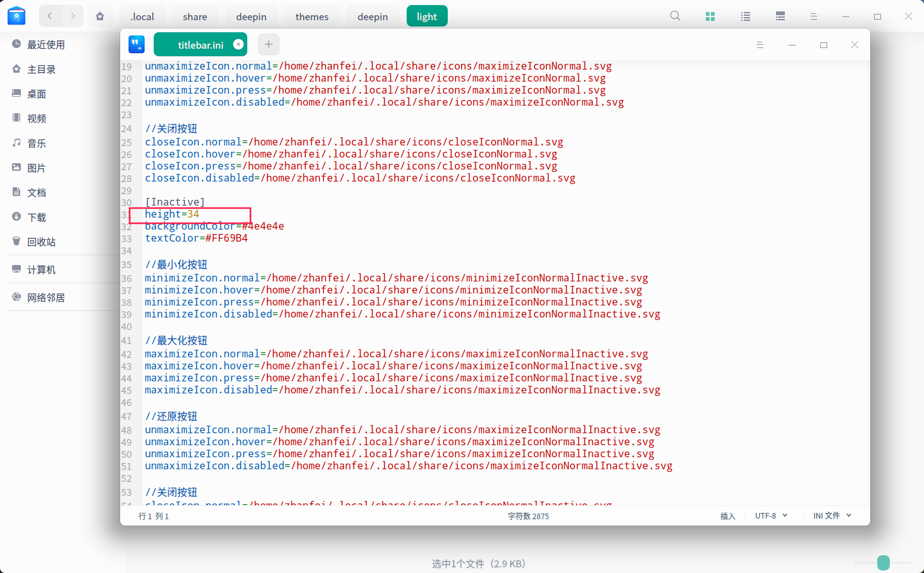Open the text editor hamburger menu
This screenshot has width=924, height=573.
pyautogui.click(x=760, y=45)
